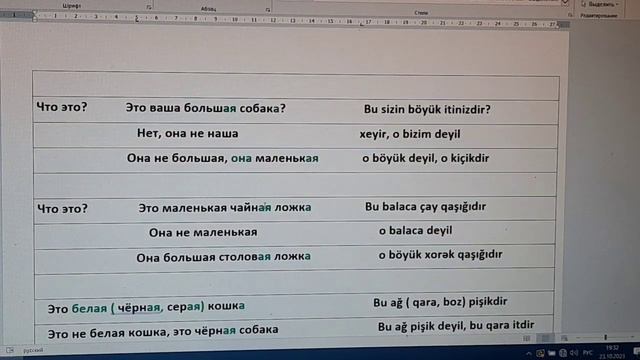Show hidden tray icons chevron
The height and width of the screenshot is (360, 640).
pyautogui.click(x=529, y=353)
